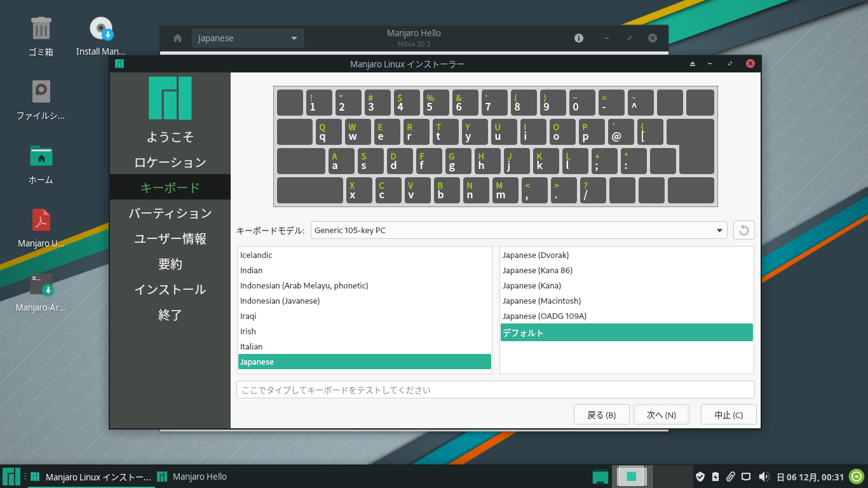Click the 次へ (N) next button
This screenshot has width=868, height=488.
click(x=661, y=415)
